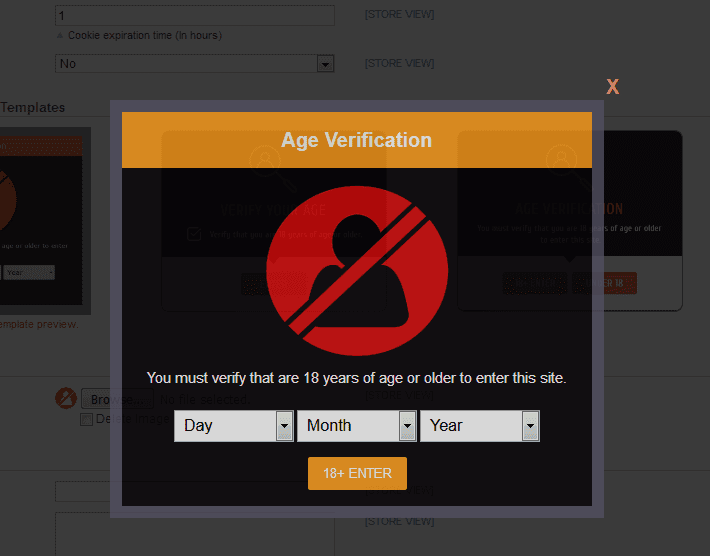Open the Day dropdown

click(x=233, y=426)
